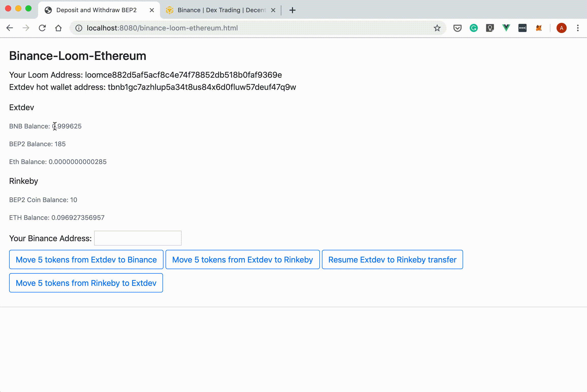This screenshot has height=392, width=587.
Task: Click Eth Balance: 0.0000000000285 text
Action: click(x=58, y=162)
